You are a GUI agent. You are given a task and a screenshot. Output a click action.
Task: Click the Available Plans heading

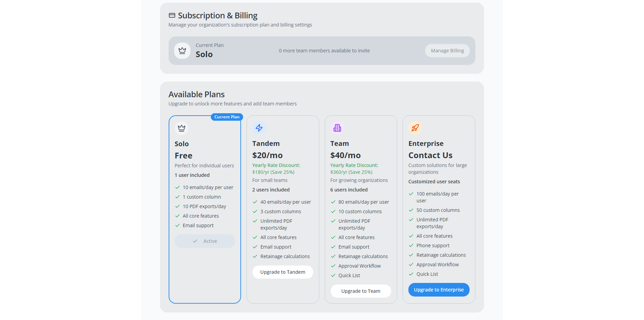[x=197, y=94]
